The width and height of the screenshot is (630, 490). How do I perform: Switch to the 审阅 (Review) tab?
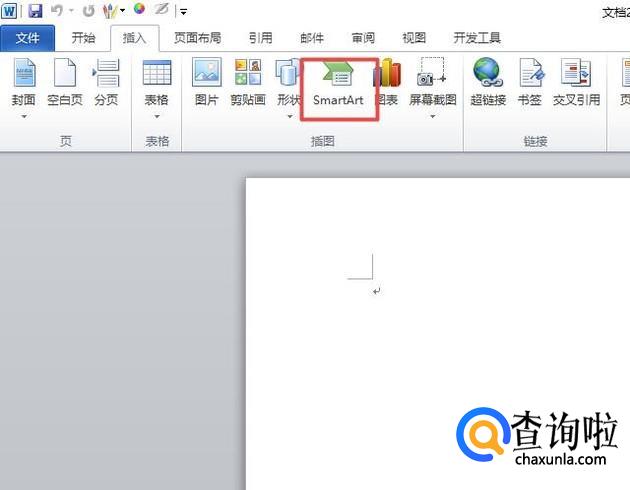363,38
